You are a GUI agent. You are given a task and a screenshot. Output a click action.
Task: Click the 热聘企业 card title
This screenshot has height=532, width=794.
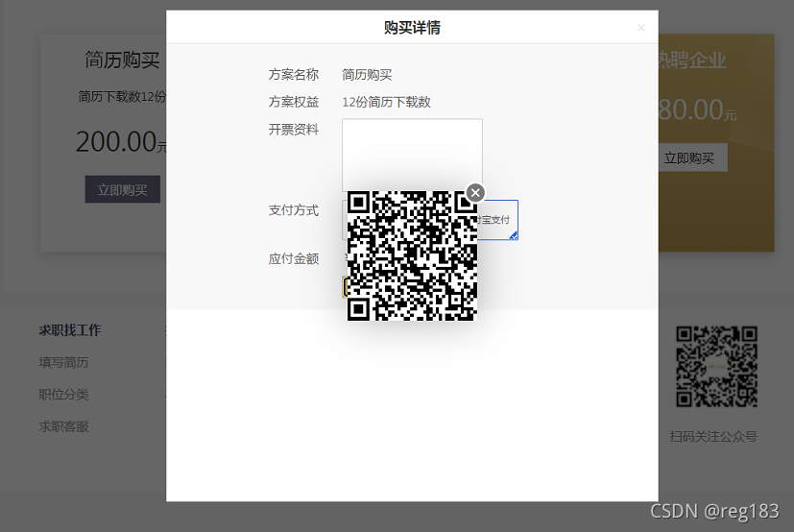click(x=692, y=60)
